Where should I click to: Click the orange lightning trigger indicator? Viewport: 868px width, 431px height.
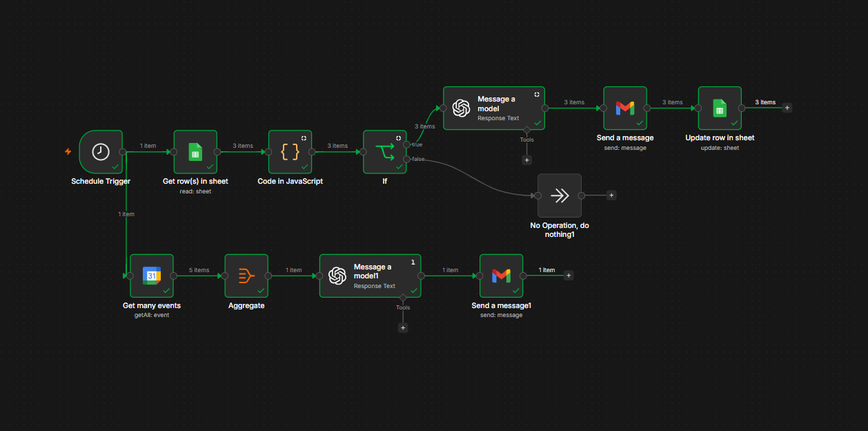68,151
